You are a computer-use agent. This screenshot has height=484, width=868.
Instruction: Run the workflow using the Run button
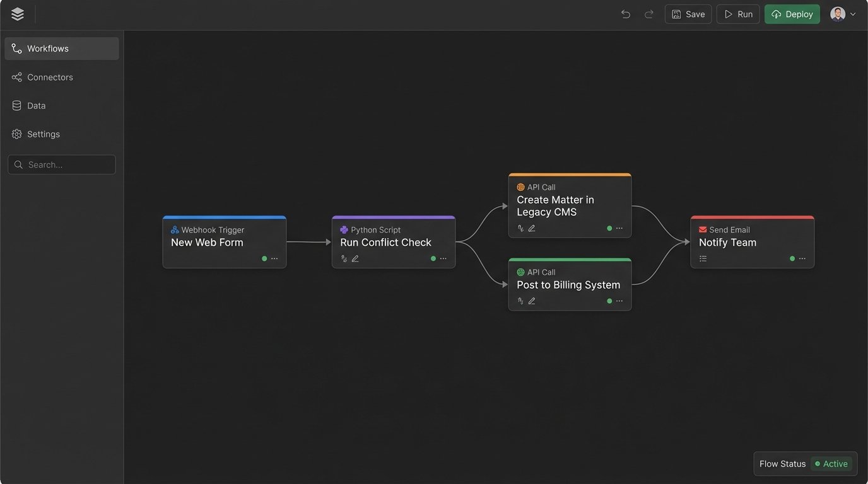738,13
